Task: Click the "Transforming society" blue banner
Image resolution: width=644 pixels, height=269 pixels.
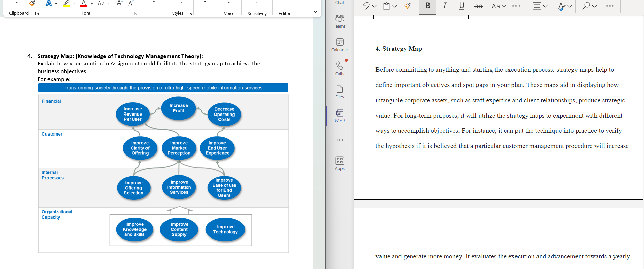Action: 163,88
